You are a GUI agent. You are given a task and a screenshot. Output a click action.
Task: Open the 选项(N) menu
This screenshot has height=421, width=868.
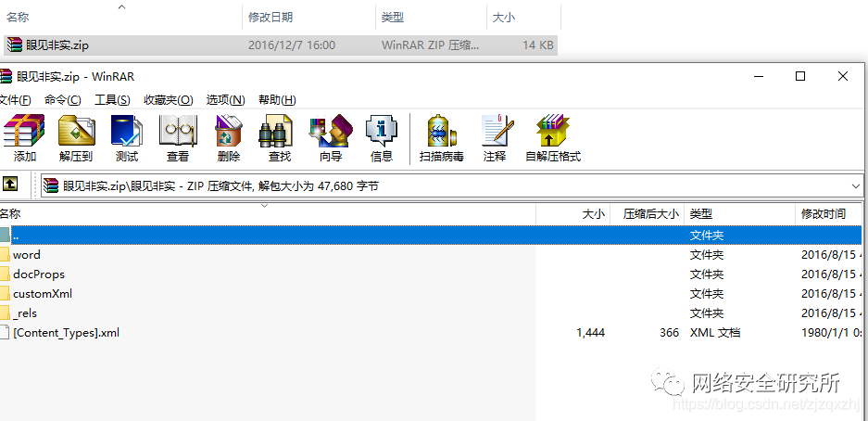(225, 100)
